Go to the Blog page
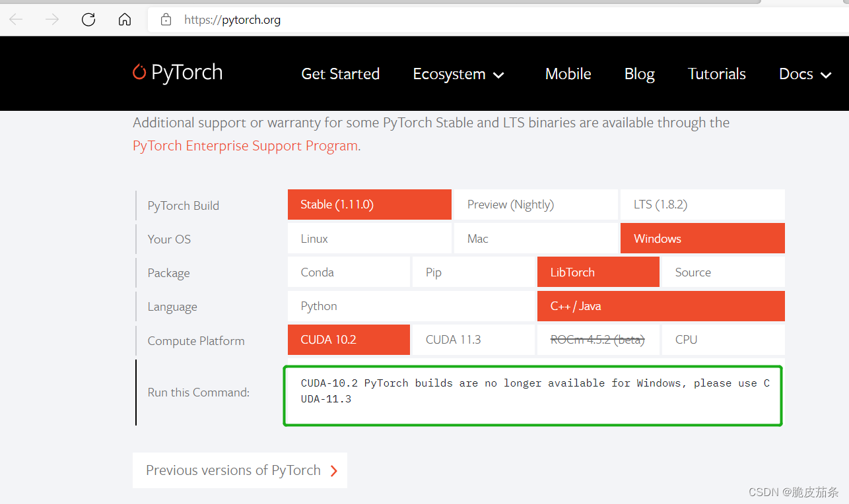849x504 pixels. click(x=640, y=74)
